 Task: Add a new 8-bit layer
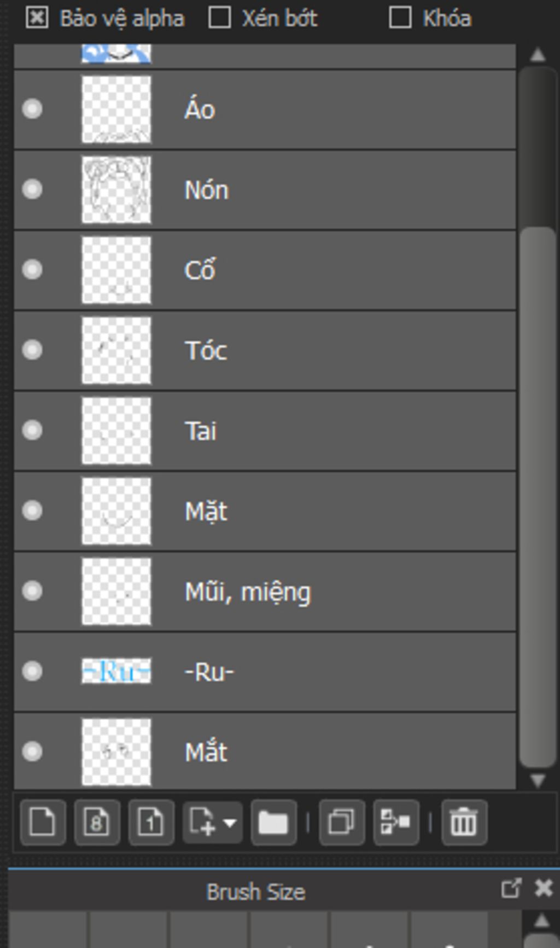[97, 822]
